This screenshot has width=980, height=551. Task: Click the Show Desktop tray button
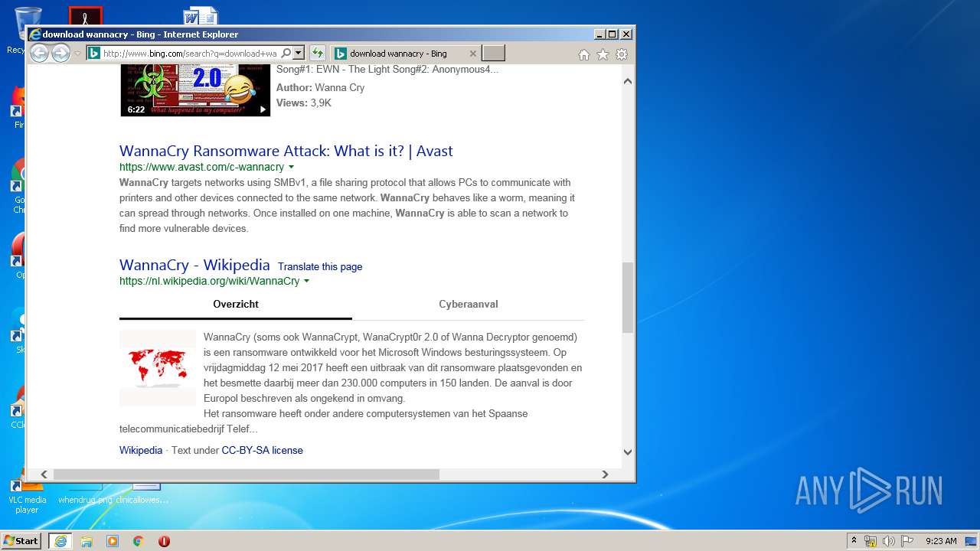pos(971,541)
